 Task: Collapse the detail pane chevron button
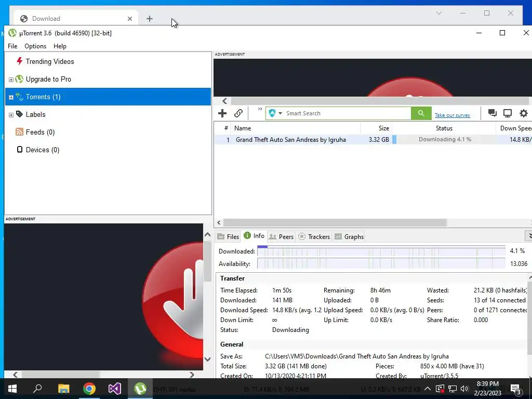point(528,235)
